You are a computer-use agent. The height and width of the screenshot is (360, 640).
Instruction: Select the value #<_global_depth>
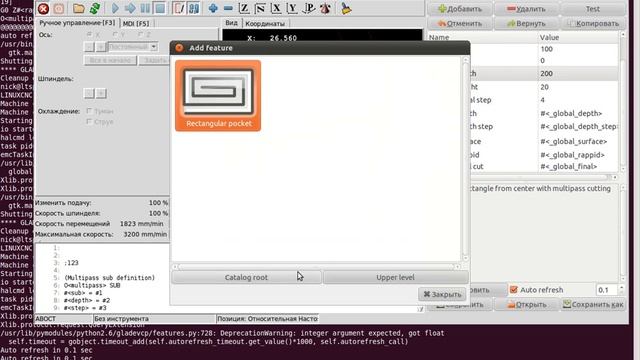point(577,113)
